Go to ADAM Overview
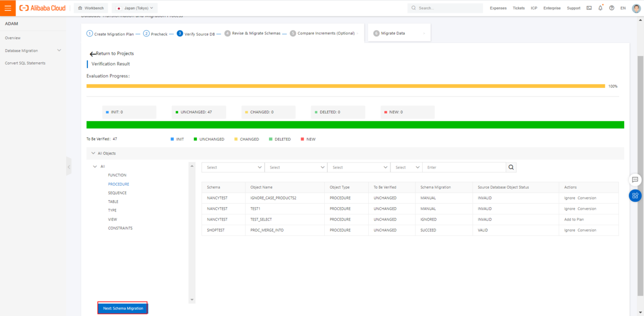 tap(13, 38)
